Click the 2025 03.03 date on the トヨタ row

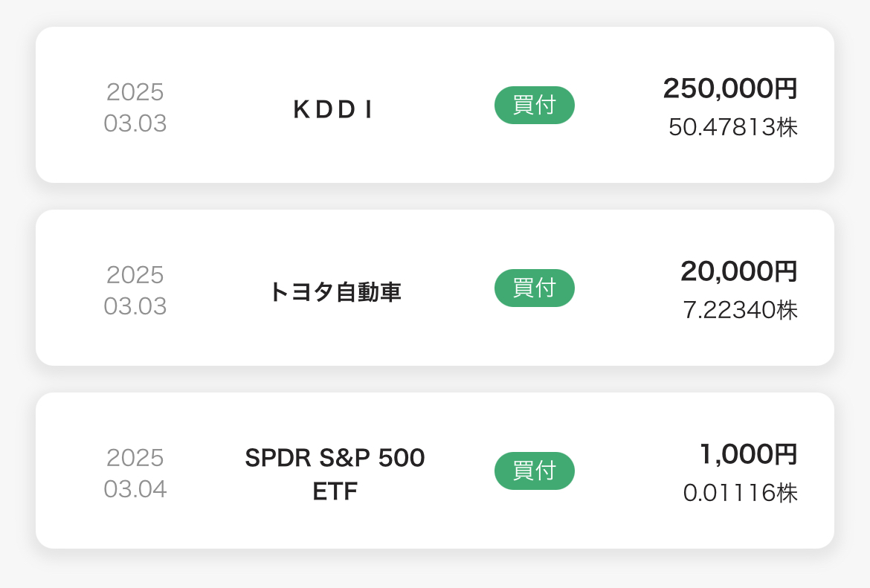pyautogui.click(x=135, y=291)
